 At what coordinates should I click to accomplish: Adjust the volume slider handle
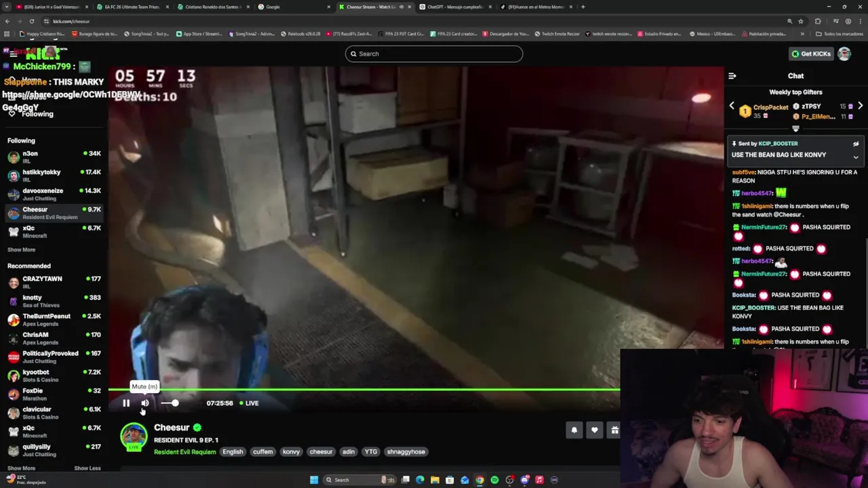coord(175,403)
